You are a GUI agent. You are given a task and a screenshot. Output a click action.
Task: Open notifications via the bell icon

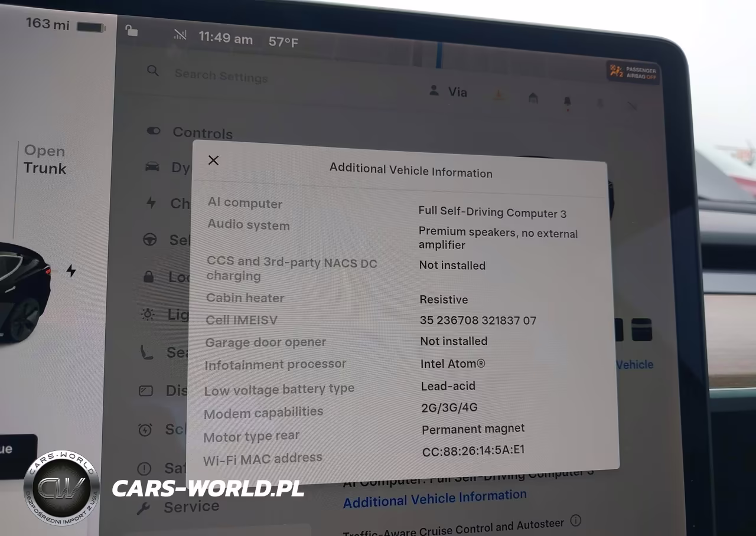point(568,102)
